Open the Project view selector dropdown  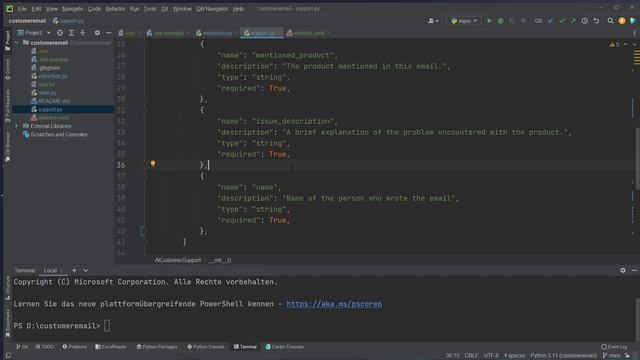point(33,33)
